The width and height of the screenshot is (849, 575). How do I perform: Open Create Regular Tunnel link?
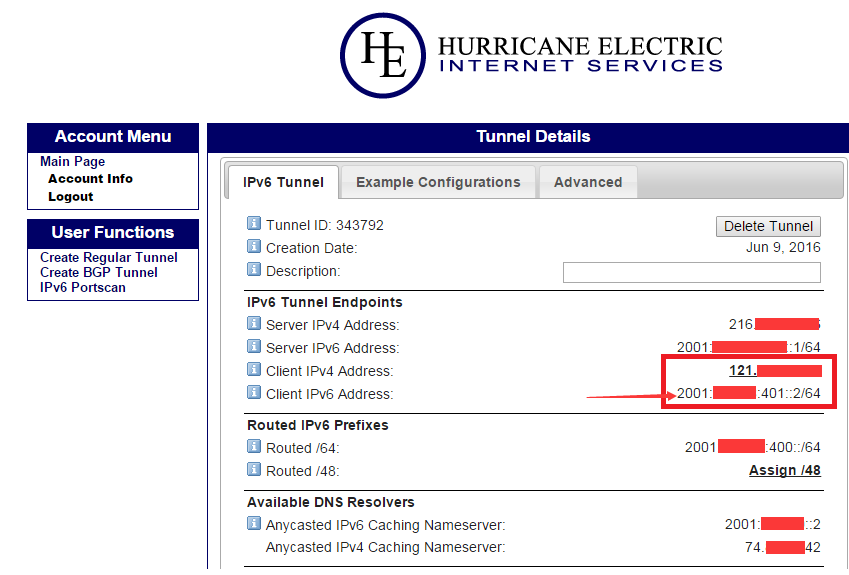pos(109,258)
